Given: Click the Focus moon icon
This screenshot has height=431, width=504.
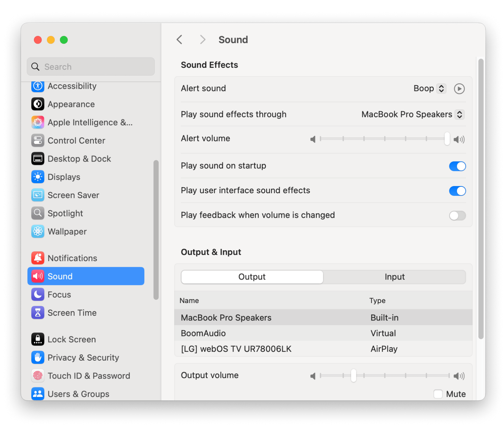Looking at the screenshot, I should (38, 295).
